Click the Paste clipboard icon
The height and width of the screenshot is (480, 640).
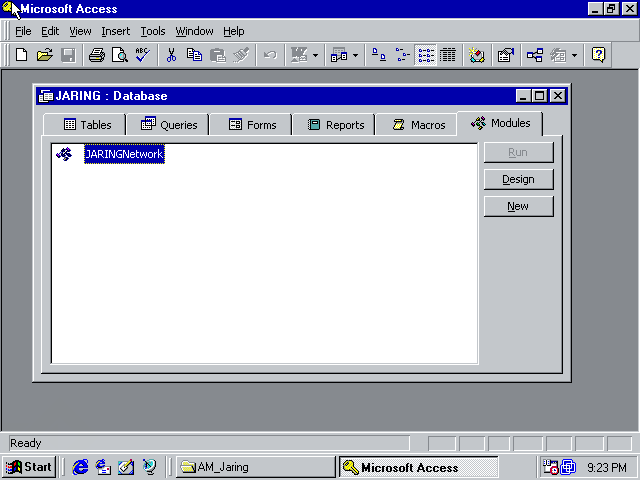pos(218,55)
